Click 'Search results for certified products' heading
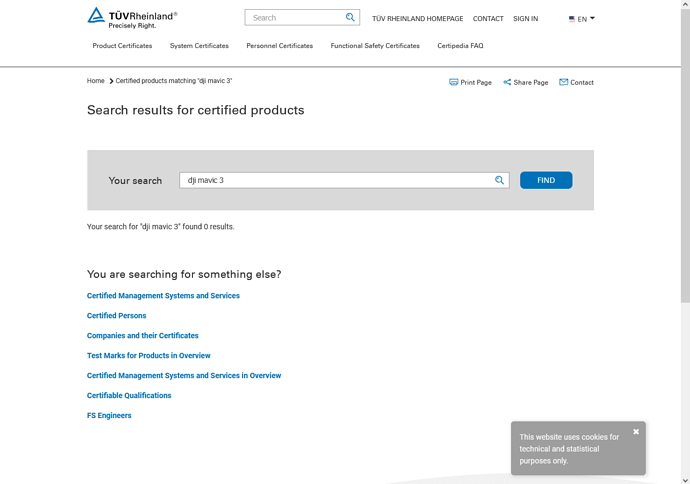Image resolution: width=690 pixels, height=484 pixels. click(x=195, y=110)
